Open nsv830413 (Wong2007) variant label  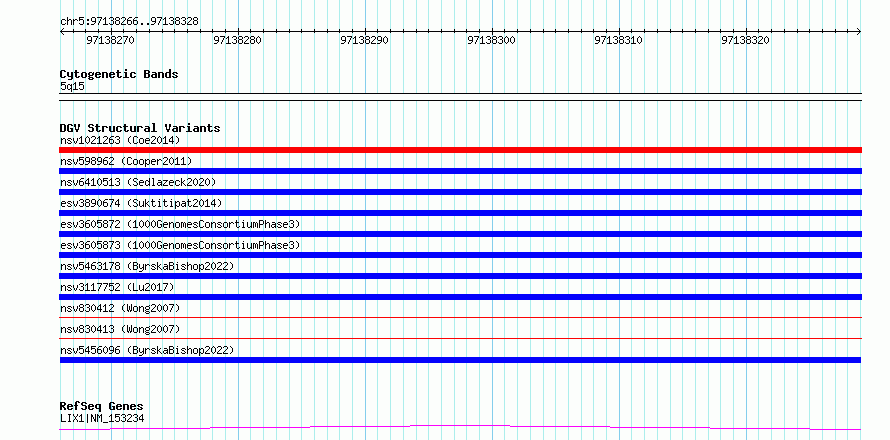pos(120,329)
